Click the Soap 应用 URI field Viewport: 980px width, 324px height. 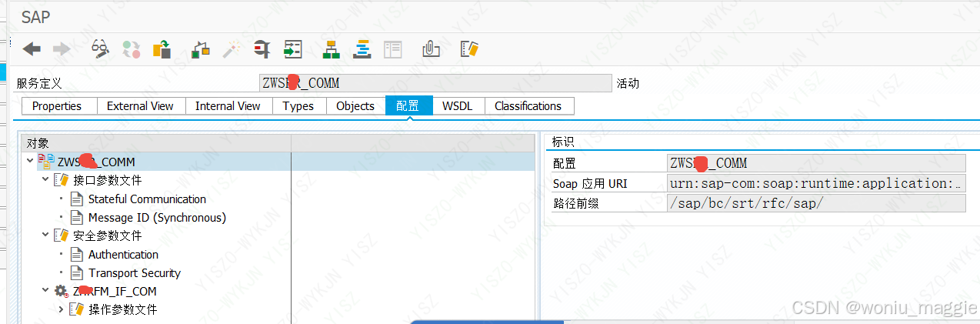click(x=815, y=183)
